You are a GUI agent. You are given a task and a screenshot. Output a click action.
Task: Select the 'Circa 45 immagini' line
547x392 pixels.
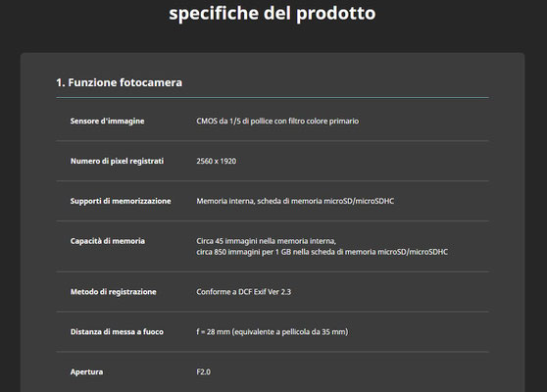click(x=267, y=241)
